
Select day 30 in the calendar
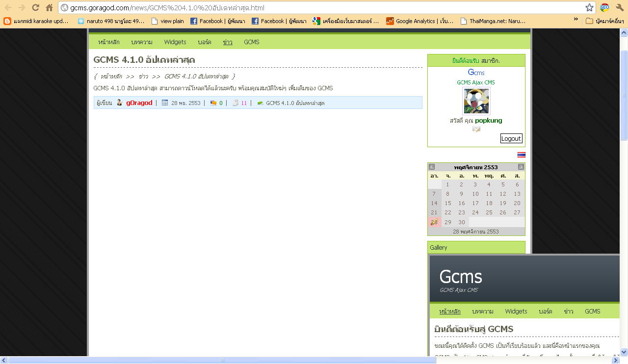[x=462, y=222]
